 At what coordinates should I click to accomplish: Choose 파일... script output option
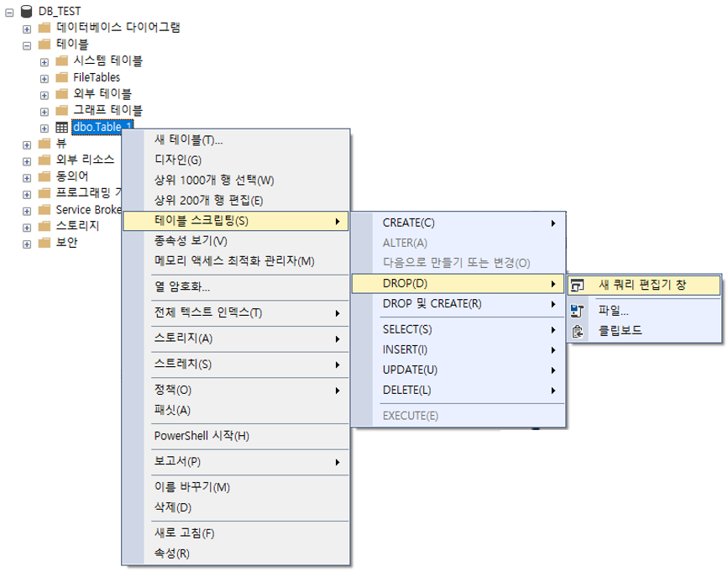pyautogui.click(x=644, y=311)
